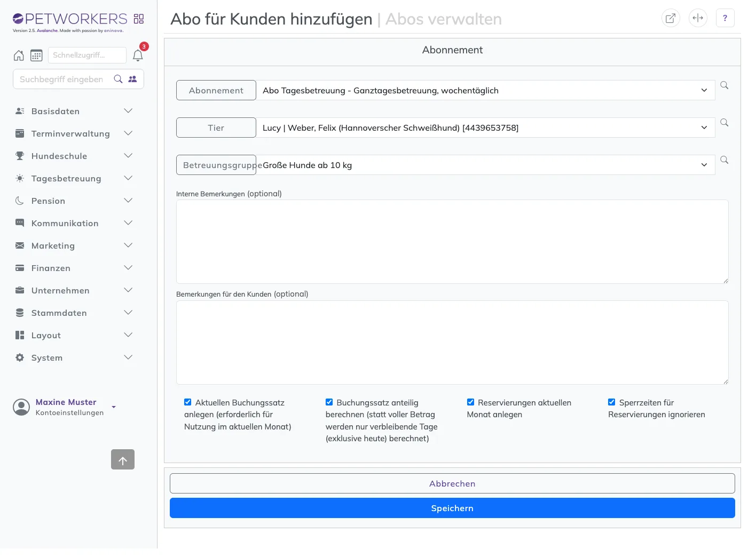Open the Betreuungsgruppe dropdown
Screen dimensions: 756x557
point(485,165)
